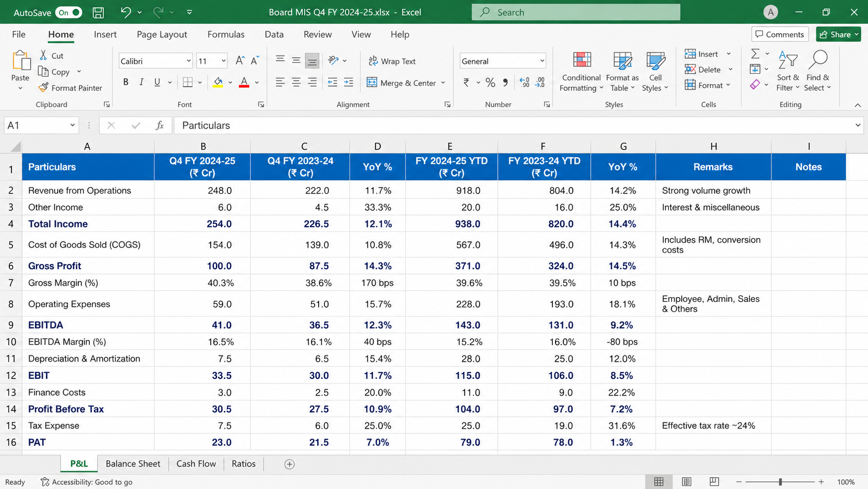Open the Format cells button
This screenshot has width=868, height=489.
click(708, 85)
